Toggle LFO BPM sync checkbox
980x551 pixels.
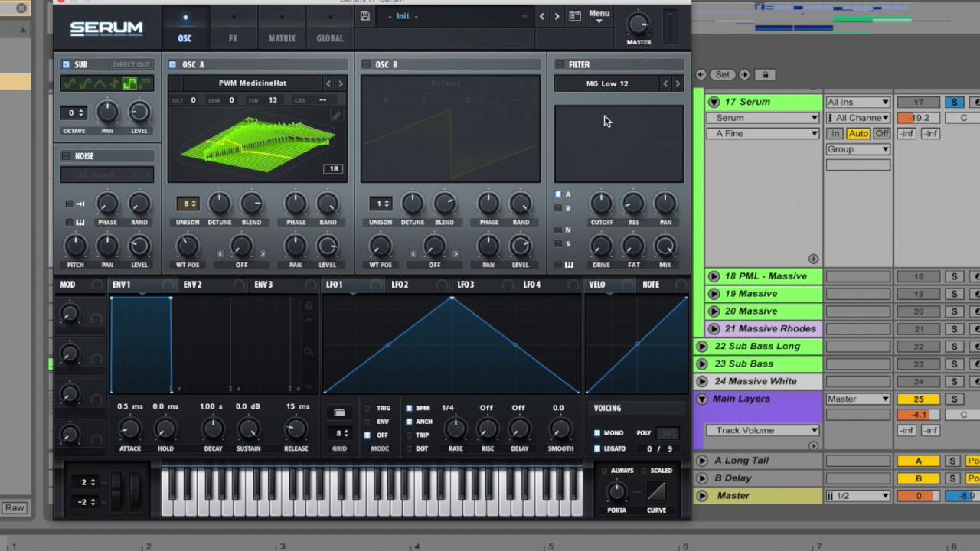tap(409, 408)
